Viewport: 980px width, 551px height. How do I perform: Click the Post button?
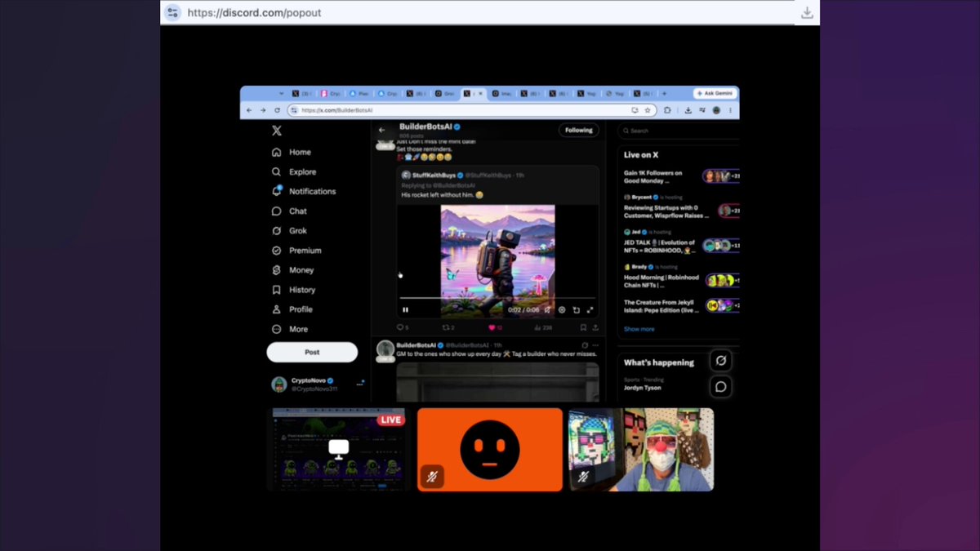312,352
